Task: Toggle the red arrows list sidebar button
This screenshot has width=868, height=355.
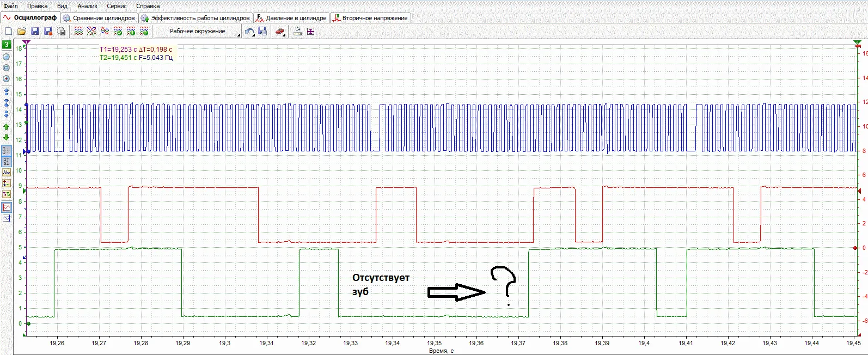Action: click(7, 183)
